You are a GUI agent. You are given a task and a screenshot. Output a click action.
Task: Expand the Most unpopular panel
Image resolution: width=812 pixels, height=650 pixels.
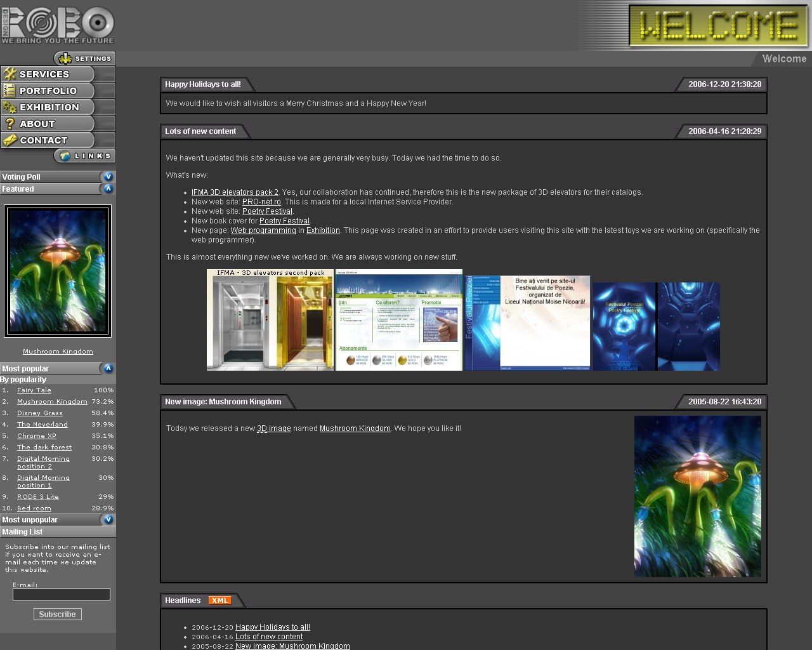pyautogui.click(x=108, y=519)
